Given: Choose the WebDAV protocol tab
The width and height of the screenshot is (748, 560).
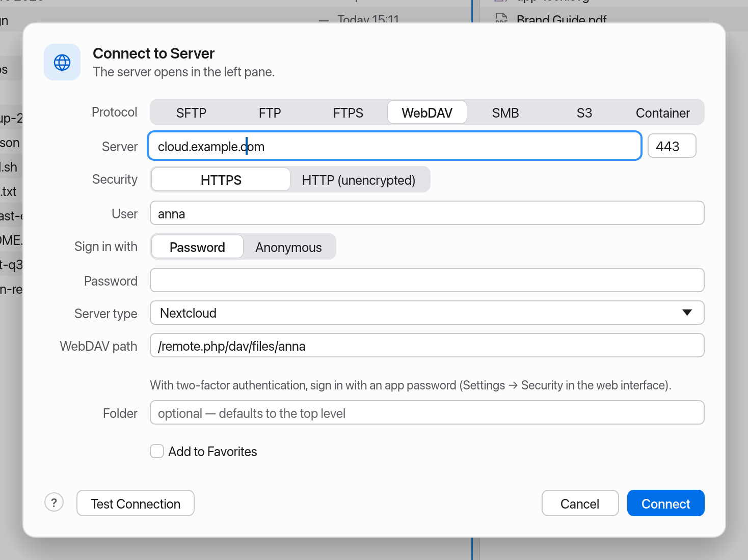Looking at the screenshot, I should point(427,113).
